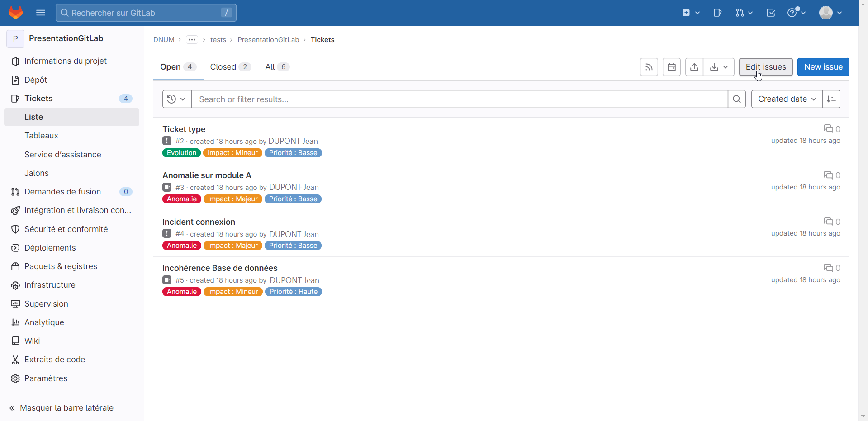
Task: Open the To-Do list checkmark icon
Action: click(x=771, y=13)
